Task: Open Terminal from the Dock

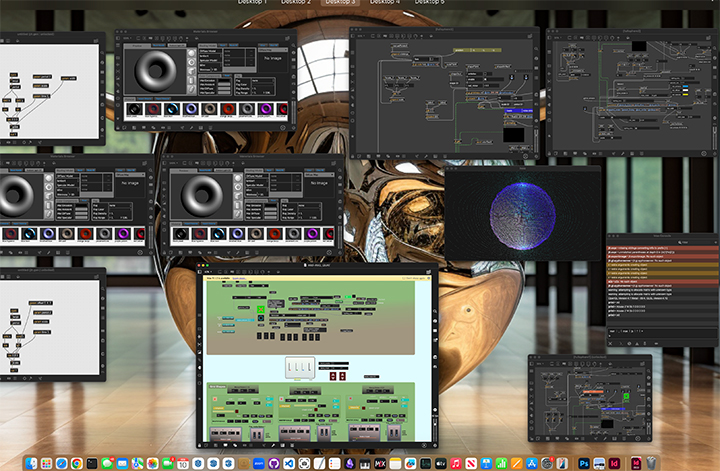Action: pyautogui.click(x=92, y=463)
